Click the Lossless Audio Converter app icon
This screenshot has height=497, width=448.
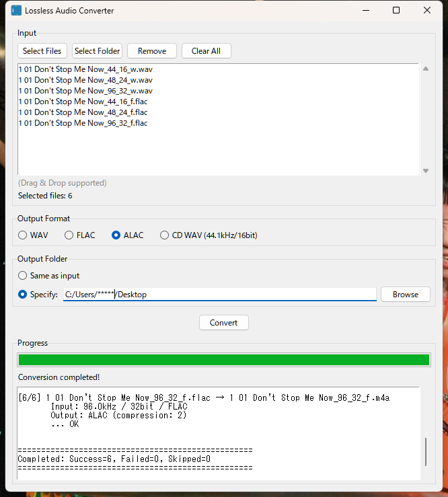click(16, 11)
